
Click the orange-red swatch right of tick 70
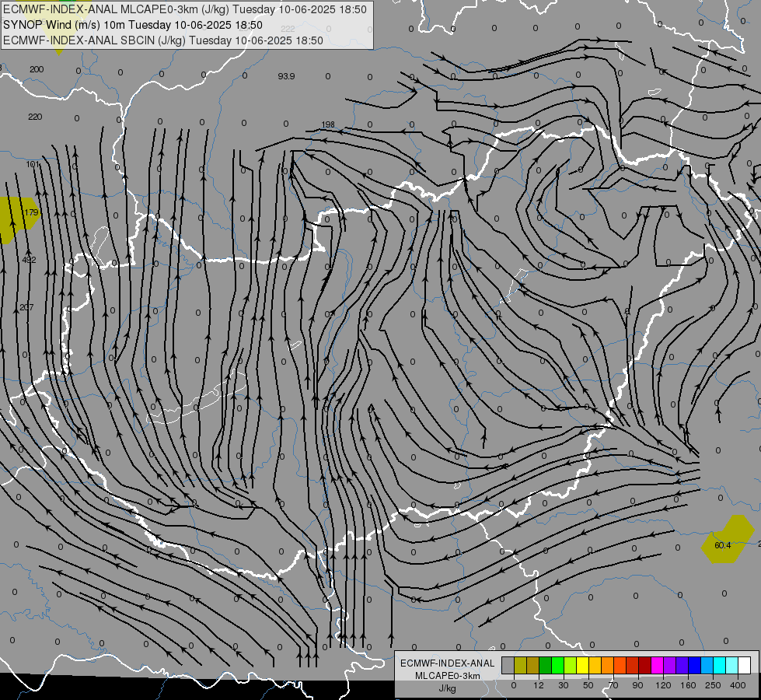(620, 666)
